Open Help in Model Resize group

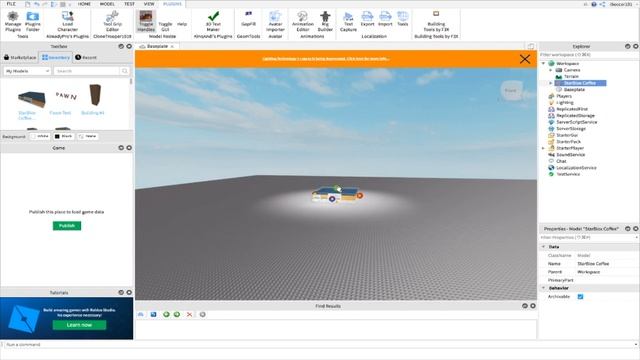pos(182,24)
